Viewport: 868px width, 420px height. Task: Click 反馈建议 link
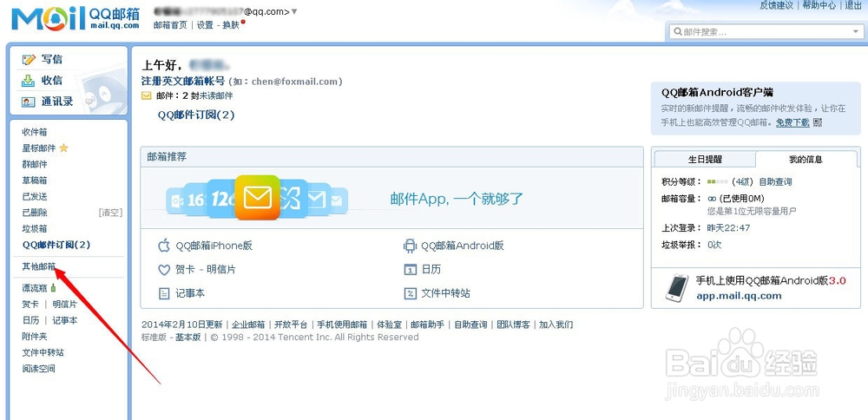(777, 5)
